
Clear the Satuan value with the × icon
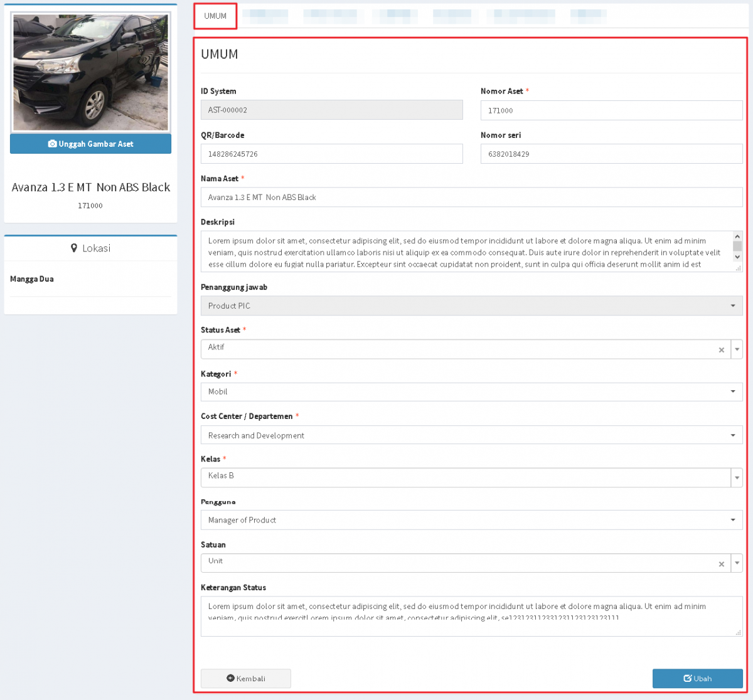[721, 563]
